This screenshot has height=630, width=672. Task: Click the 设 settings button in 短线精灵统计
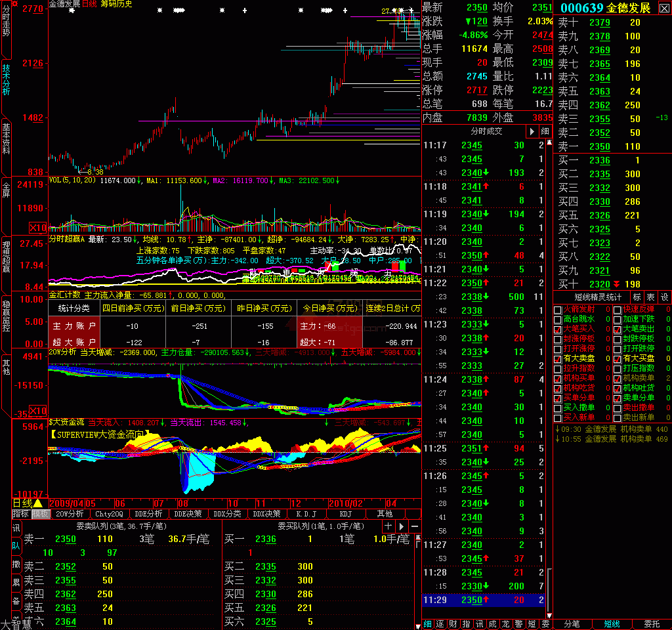[x=664, y=297]
